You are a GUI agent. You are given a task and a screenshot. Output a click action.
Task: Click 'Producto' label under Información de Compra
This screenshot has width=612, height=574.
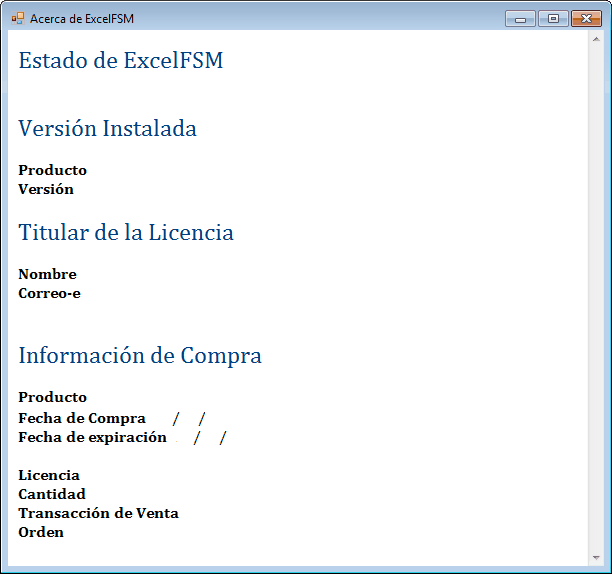(x=52, y=397)
